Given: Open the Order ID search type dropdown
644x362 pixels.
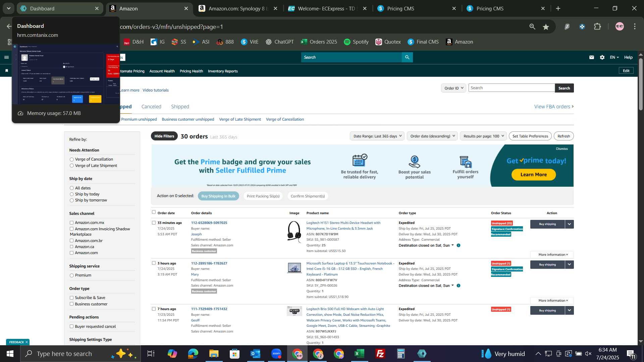Looking at the screenshot, I should pyautogui.click(x=453, y=88).
